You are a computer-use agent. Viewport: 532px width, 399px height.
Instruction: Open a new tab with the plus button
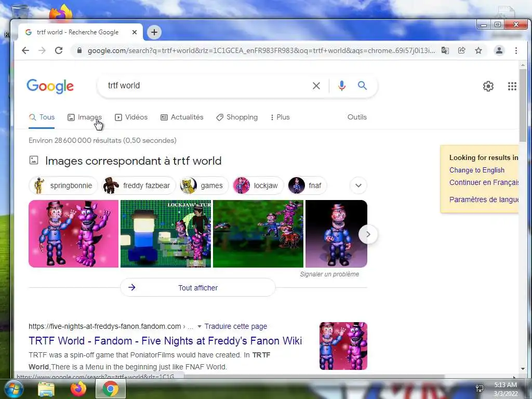click(x=154, y=32)
